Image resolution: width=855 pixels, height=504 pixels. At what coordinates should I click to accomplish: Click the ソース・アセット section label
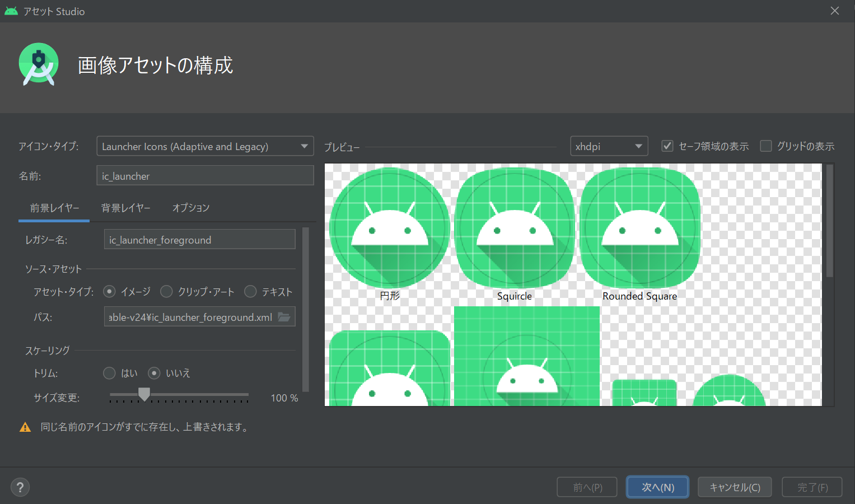(x=54, y=269)
